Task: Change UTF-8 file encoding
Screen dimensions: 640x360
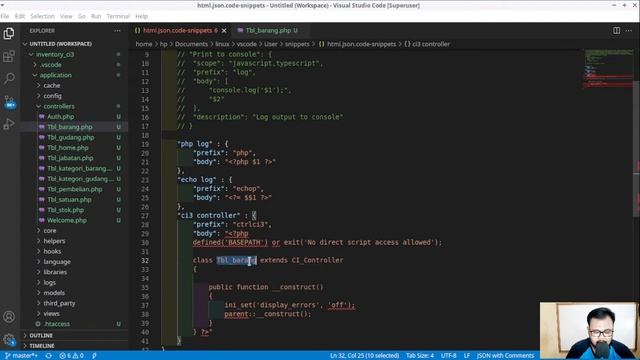Action: coord(448,356)
